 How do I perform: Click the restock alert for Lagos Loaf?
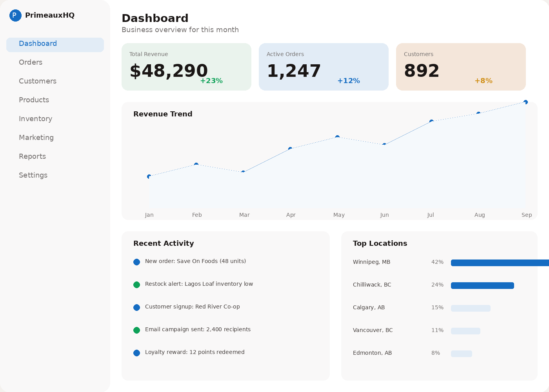click(199, 284)
